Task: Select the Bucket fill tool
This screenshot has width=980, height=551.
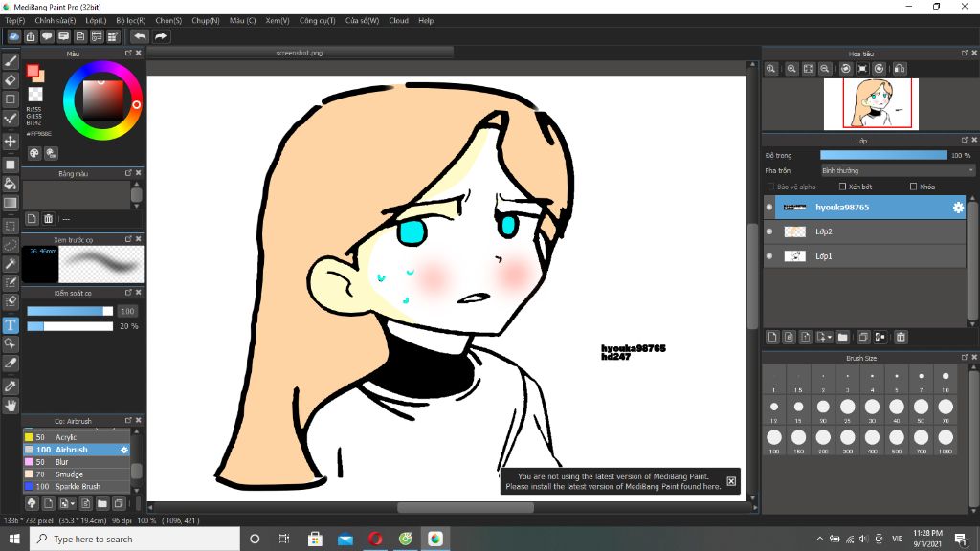Action: (10, 184)
